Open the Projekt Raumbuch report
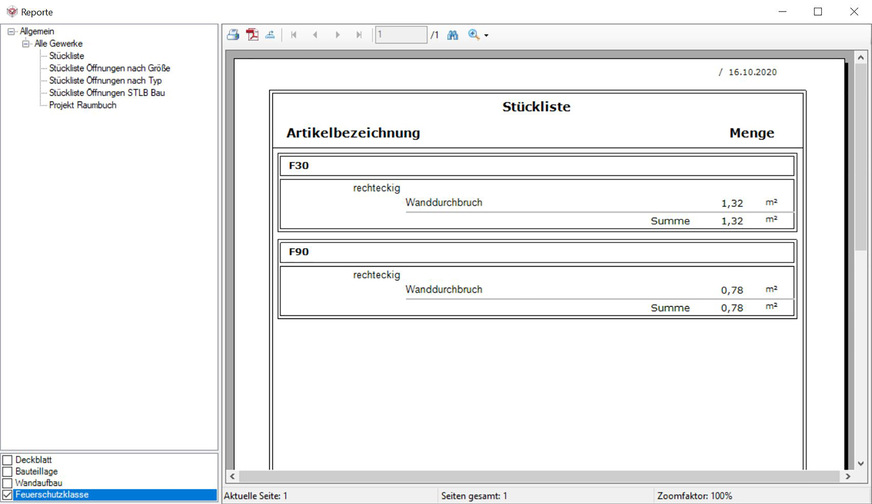The height and width of the screenshot is (504, 872). tap(82, 105)
